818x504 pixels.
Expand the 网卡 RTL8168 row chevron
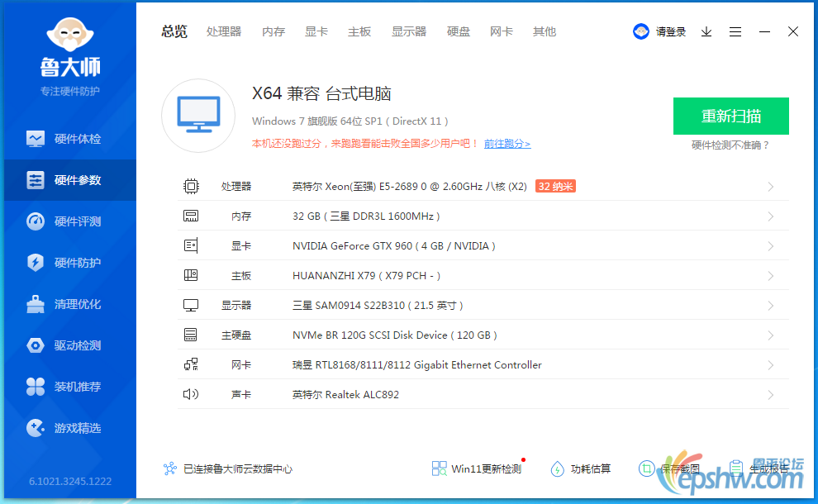point(771,365)
